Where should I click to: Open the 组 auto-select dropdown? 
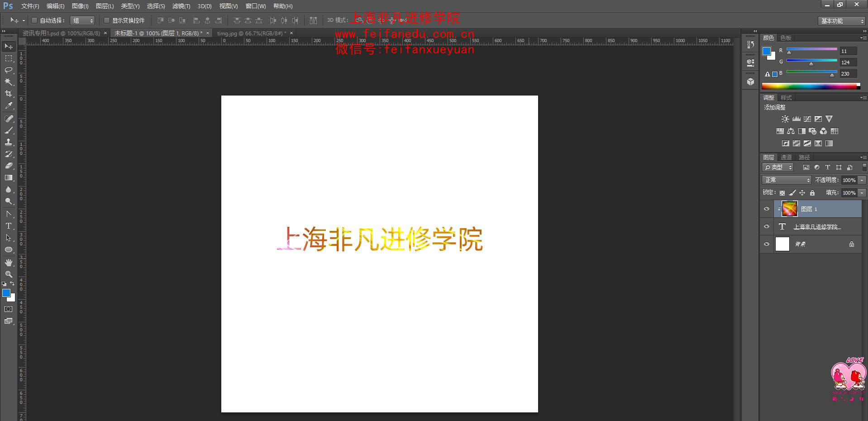[82, 20]
